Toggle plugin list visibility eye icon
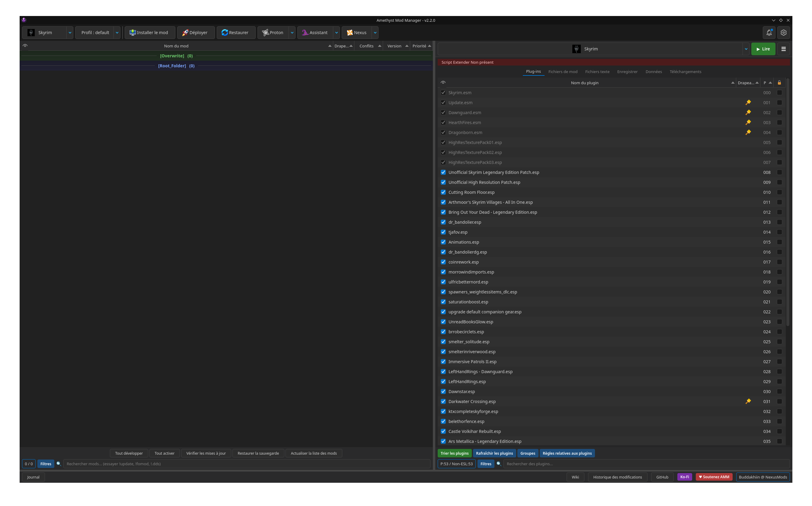Image resolution: width=812 pixels, height=506 pixels. click(443, 83)
